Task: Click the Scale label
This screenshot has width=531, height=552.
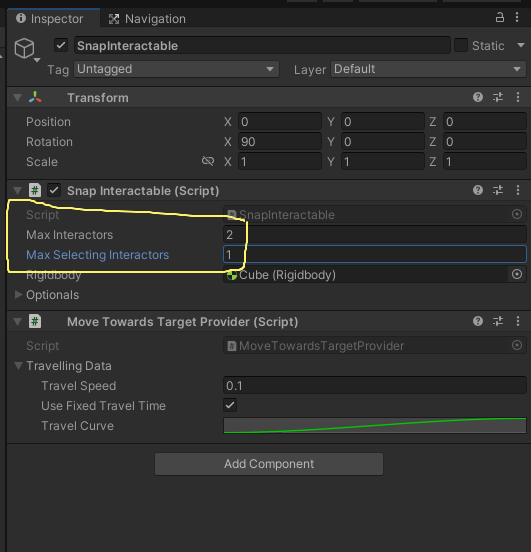Action: point(42,162)
